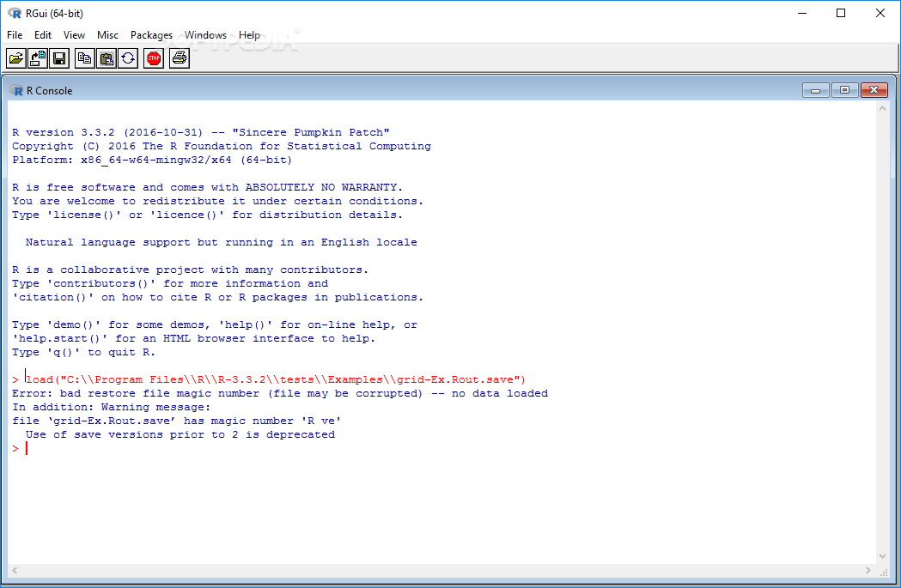Click the Load workspace toolbar icon
The width and height of the screenshot is (901, 588).
click(x=38, y=58)
